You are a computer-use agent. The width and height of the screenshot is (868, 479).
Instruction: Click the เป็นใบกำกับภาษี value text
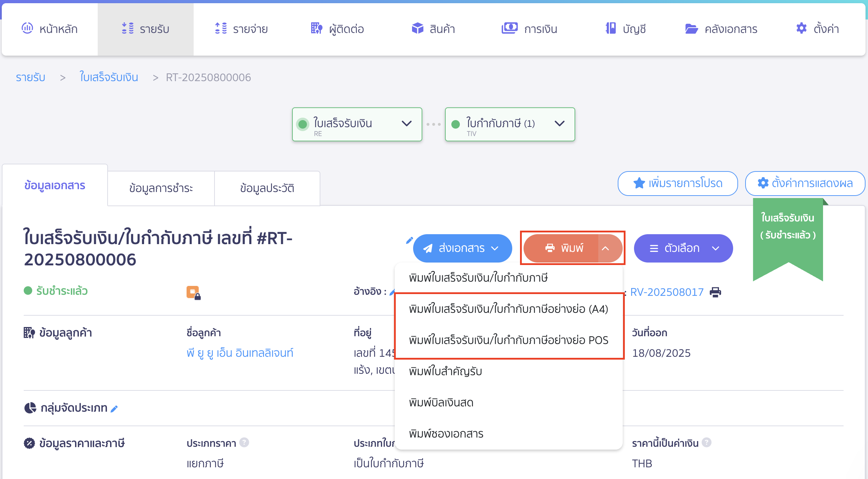tap(389, 463)
